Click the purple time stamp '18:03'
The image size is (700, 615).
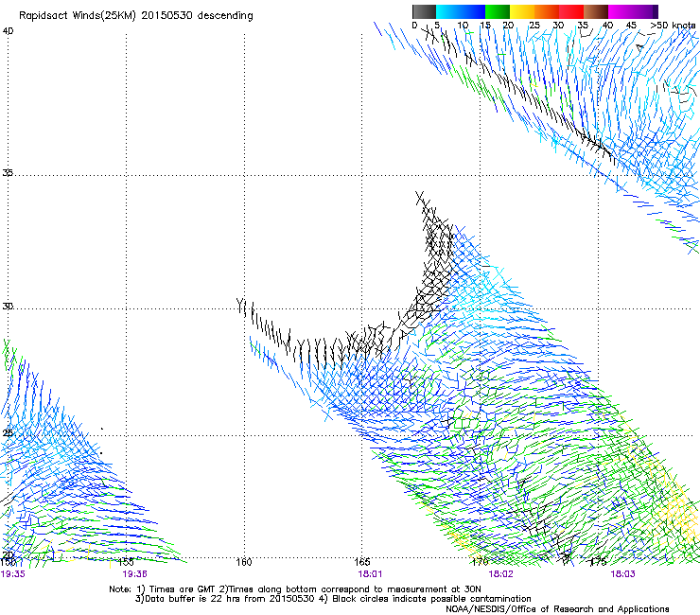pos(622,574)
